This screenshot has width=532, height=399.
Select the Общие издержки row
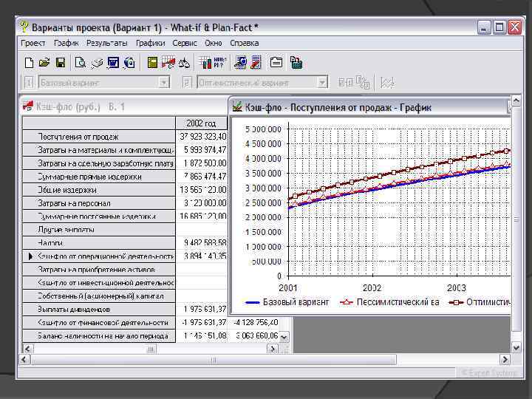coord(99,190)
